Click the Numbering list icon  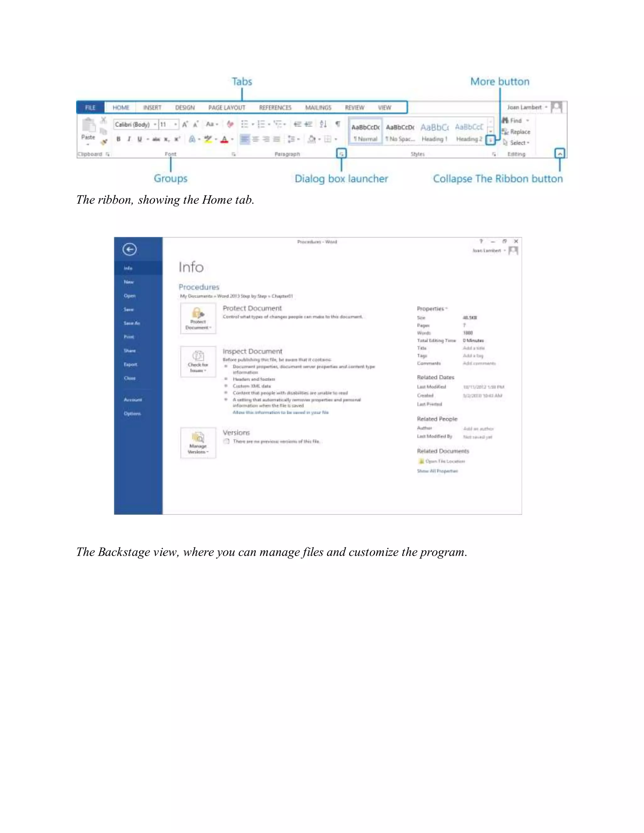pos(261,124)
